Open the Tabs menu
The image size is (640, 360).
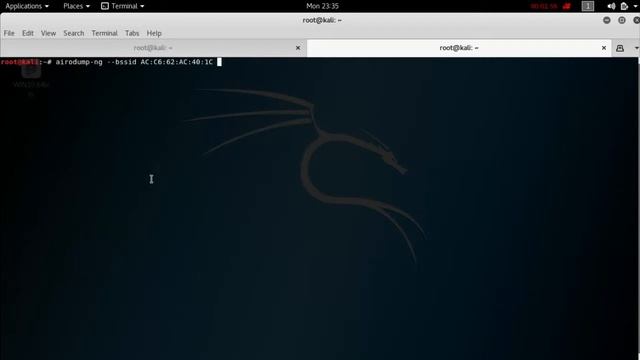132,33
